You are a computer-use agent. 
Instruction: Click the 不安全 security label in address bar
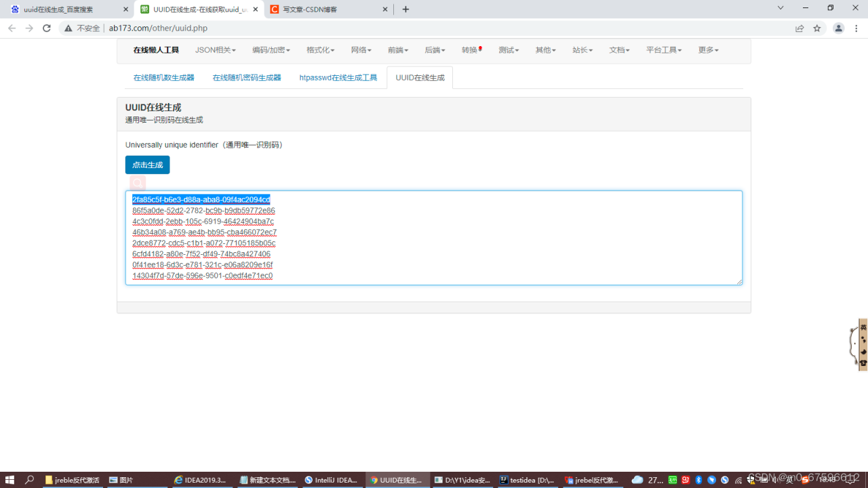(88, 28)
